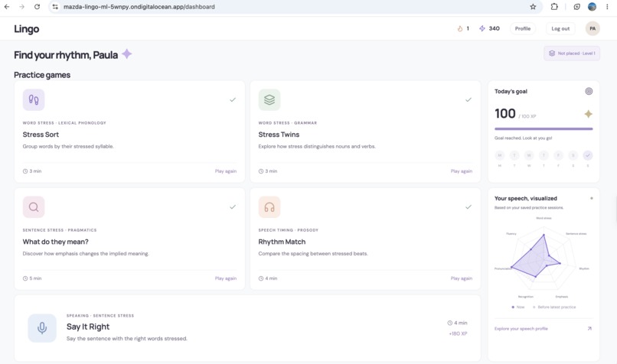This screenshot has width=617, height=364.
Task: Click the headphones icon on Rhythm Match
Action: point(269,206)
